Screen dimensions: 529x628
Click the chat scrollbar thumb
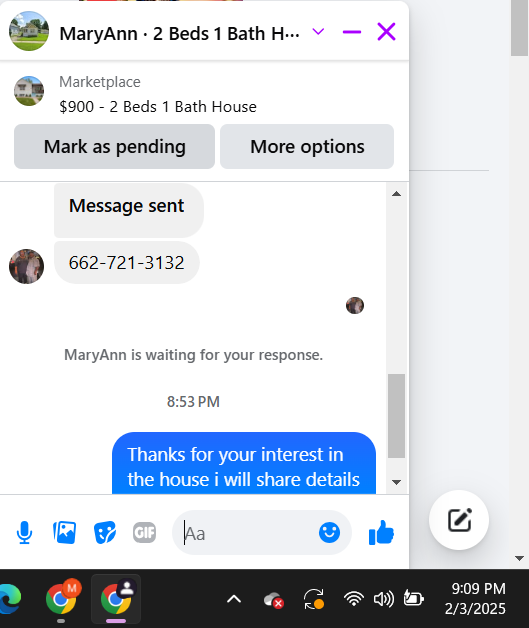tap(396, 416)
